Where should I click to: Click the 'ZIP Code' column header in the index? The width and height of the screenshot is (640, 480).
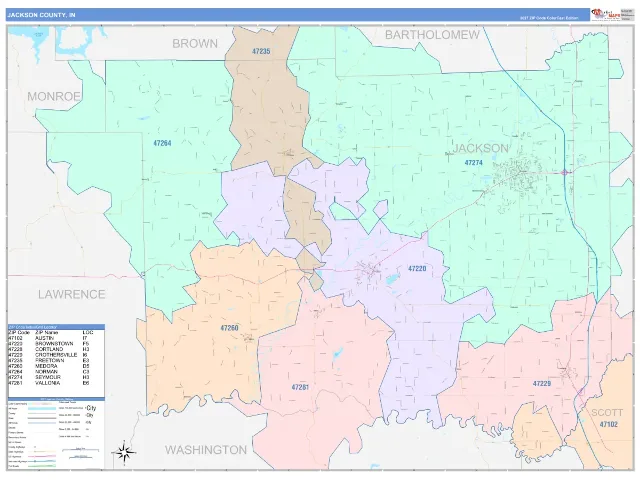[19, 333]
